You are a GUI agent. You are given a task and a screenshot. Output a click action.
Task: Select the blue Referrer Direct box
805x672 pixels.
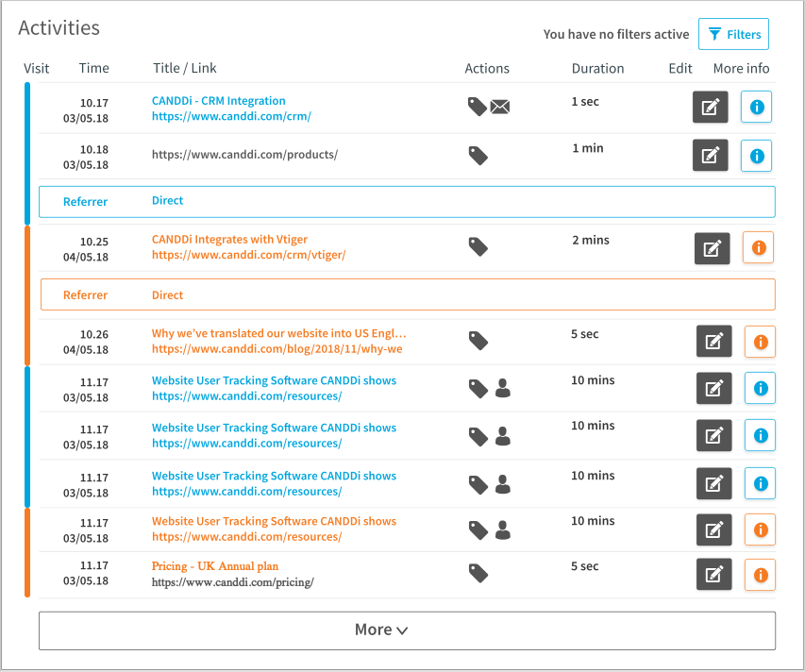click(407, 202)
